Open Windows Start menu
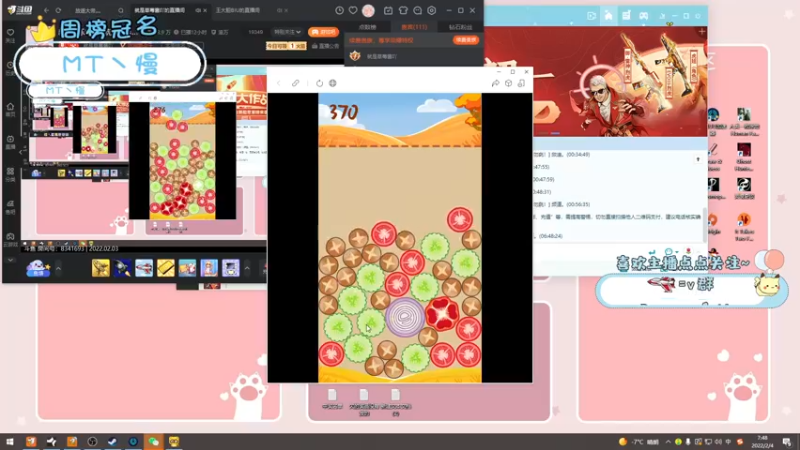The image size is (800, 450). (x=9, y=442)
